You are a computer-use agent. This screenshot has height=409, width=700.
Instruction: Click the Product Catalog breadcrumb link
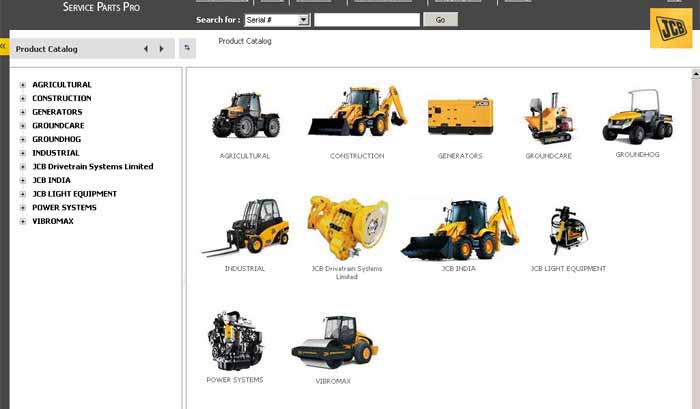coord(244,42)
